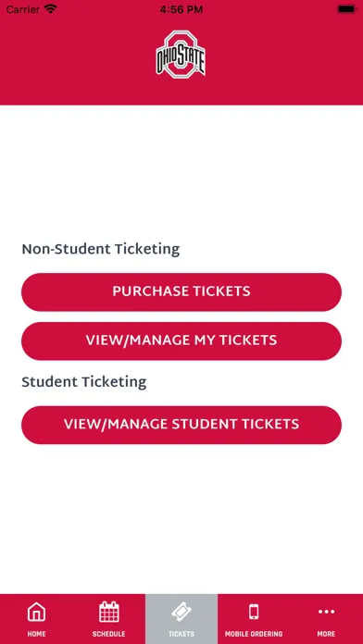This screenshot has width=363, height=644.
Task: Open the phone icon for Mobile Ordering
Action: pyautogui.click(x=254, y=612)
